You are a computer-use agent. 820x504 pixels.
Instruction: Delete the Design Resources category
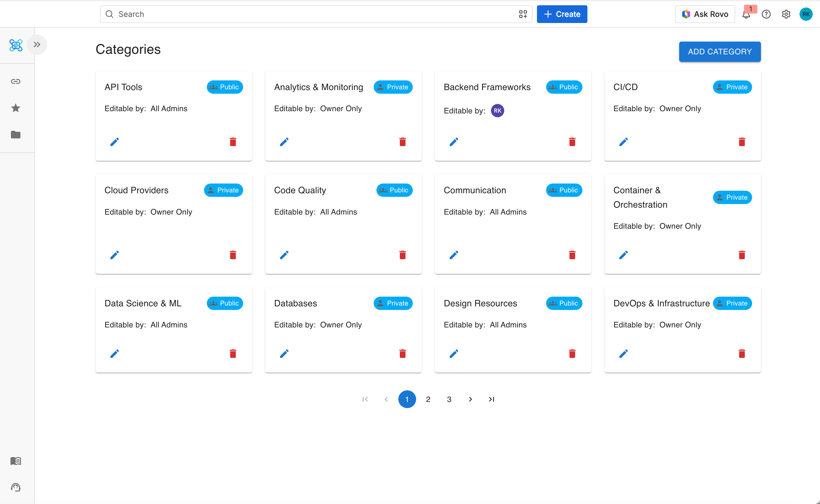(x=572, y=354)
